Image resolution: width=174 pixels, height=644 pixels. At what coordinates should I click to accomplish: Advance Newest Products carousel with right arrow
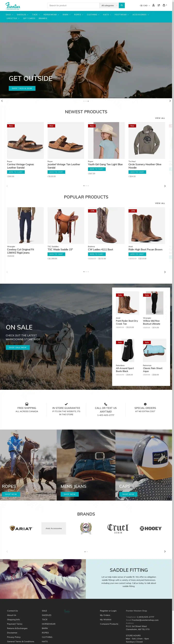[x=165, y=186]
